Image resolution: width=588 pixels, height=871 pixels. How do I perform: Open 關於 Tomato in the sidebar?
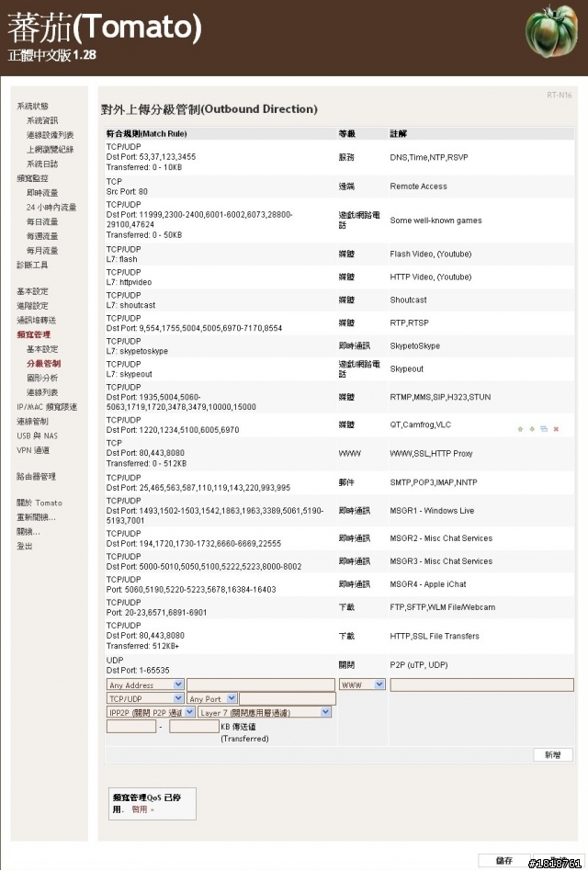pyautogui.click(x=39, y=503)
